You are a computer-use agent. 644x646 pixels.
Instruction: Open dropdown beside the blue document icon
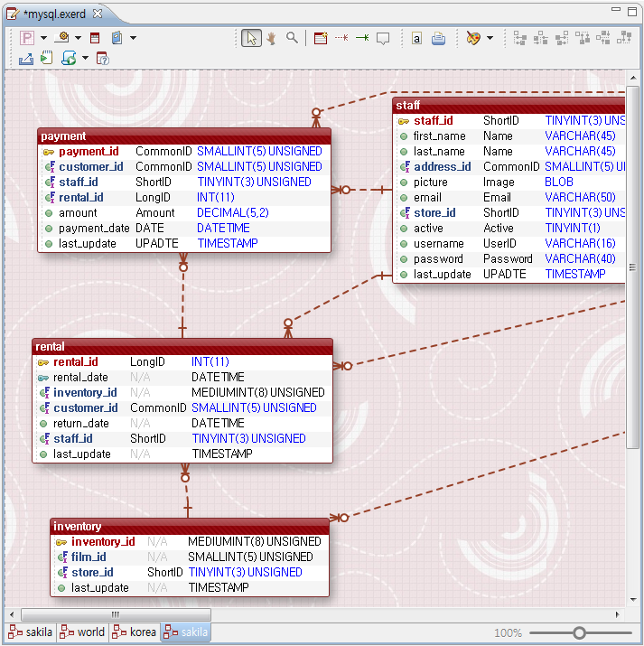click(133, 38)
